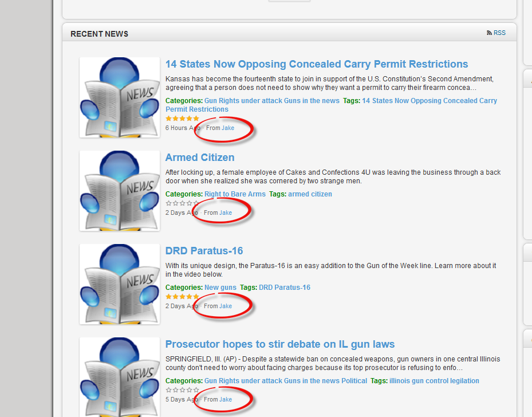Click news thumbnail for DRD Paratus-16 article
532x417 pixels.
pyautogui.click(x=120, y=284)
